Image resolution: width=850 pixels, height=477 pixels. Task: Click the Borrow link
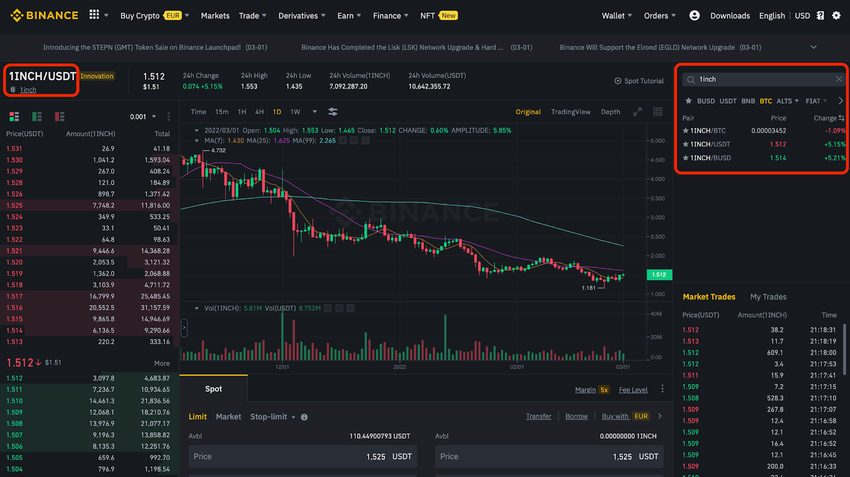point(576,416)
